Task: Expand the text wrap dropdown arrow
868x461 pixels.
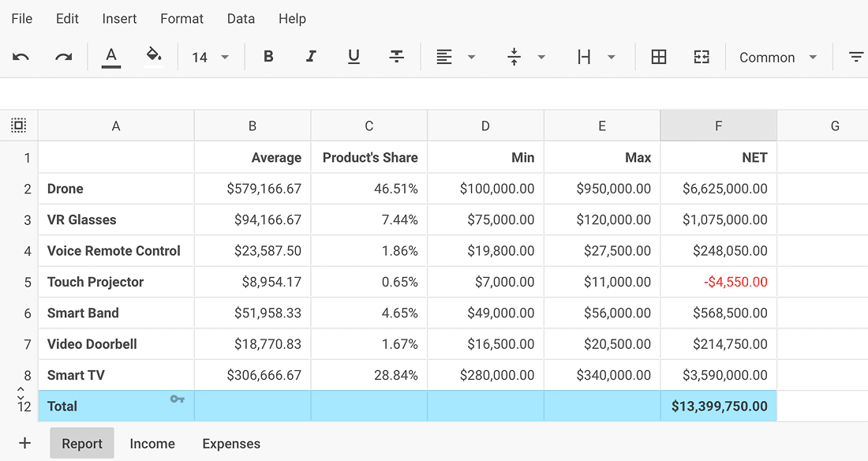Action: [612, 57]
